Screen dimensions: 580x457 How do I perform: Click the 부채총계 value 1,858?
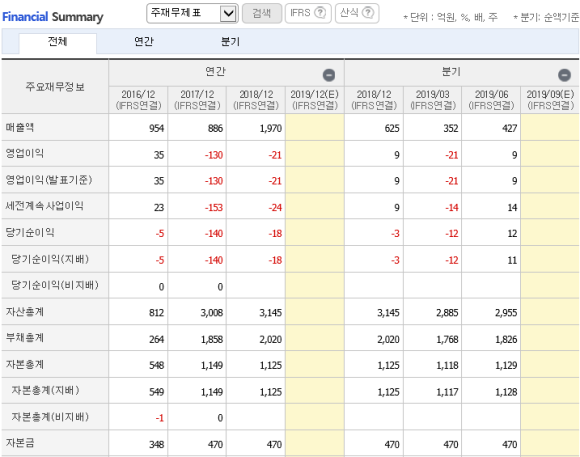(x=212, y=339)
